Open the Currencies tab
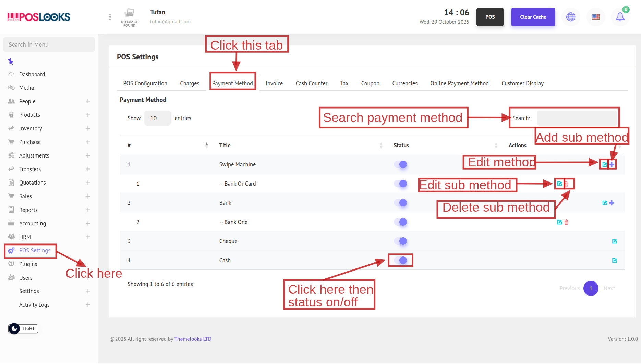The image size is (641, 364). coord(404,83)
